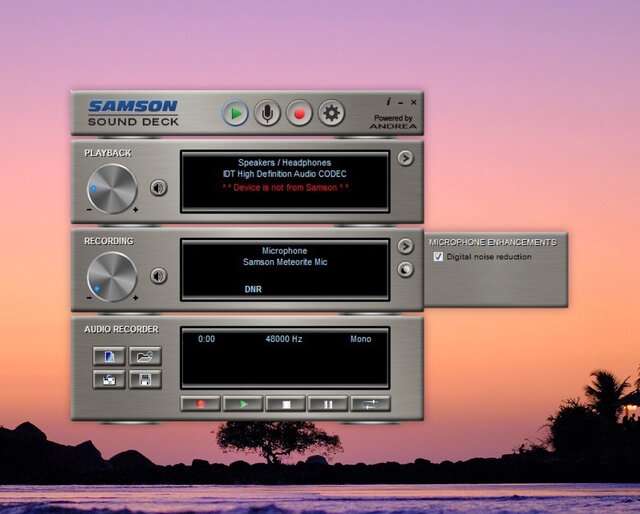Stop playback in Audio Recorder
Image resolution: width=640 pixels, height=514 pixels.
click(286, 404)
